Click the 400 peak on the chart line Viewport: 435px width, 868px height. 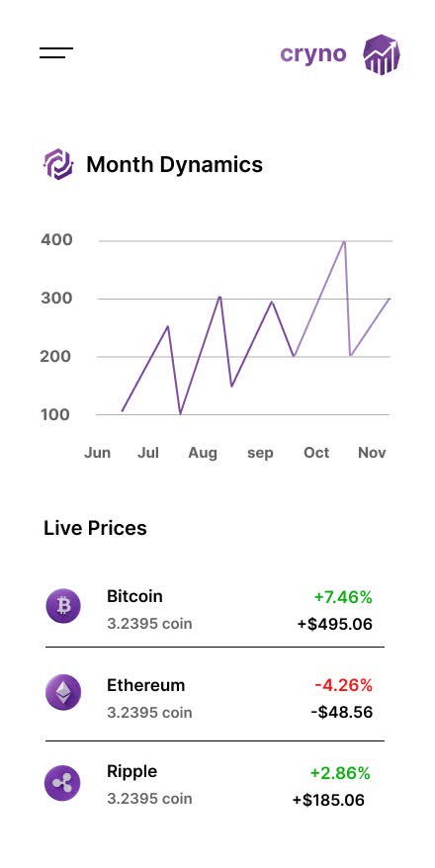(344, 241)
